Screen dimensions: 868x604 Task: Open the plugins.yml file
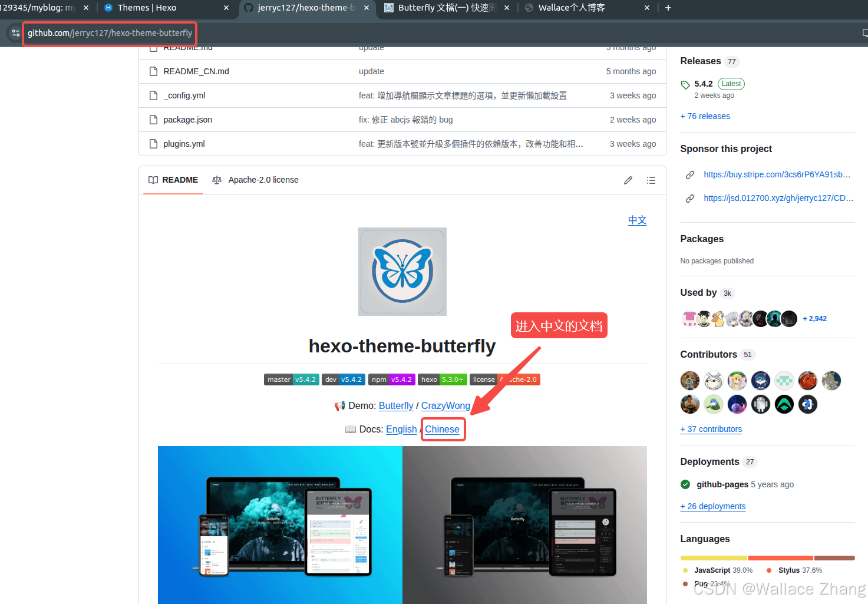point(184,144)
